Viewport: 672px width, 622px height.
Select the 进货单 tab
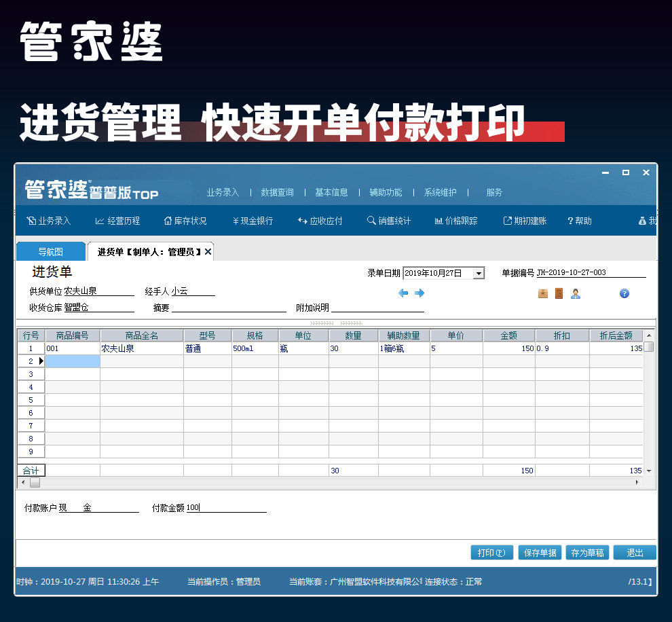pos(149,252)
